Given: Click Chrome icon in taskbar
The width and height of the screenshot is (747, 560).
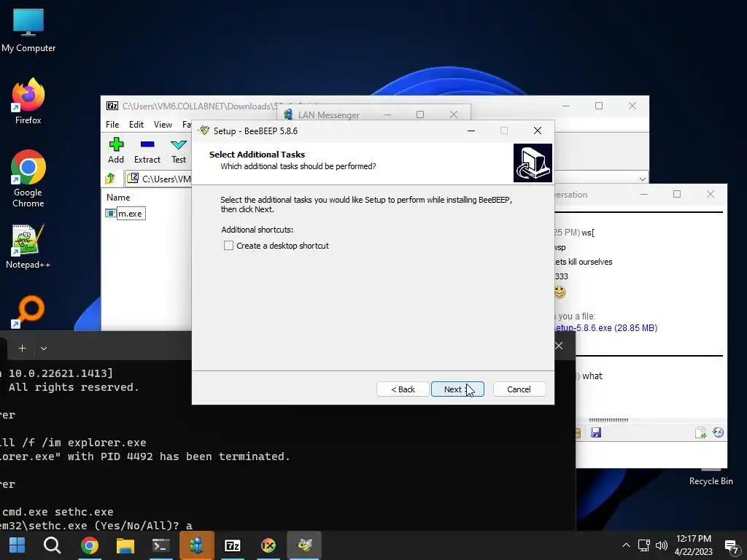Looking at the screenshot, I should point(90,545).
